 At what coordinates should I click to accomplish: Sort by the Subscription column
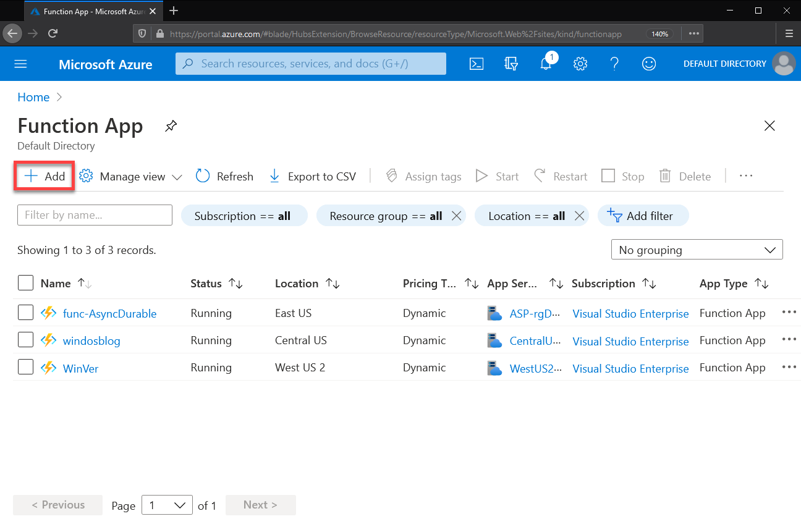tap(614, 283)
